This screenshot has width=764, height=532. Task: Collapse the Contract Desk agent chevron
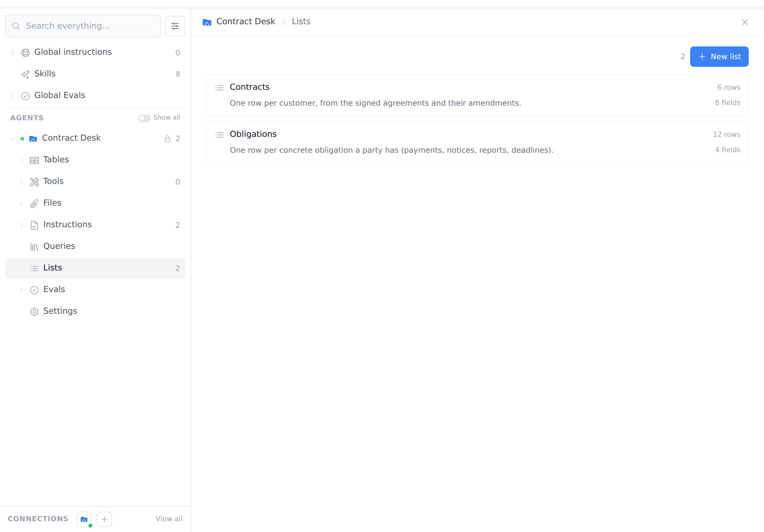pyautogui.click(x=13, y=138)
